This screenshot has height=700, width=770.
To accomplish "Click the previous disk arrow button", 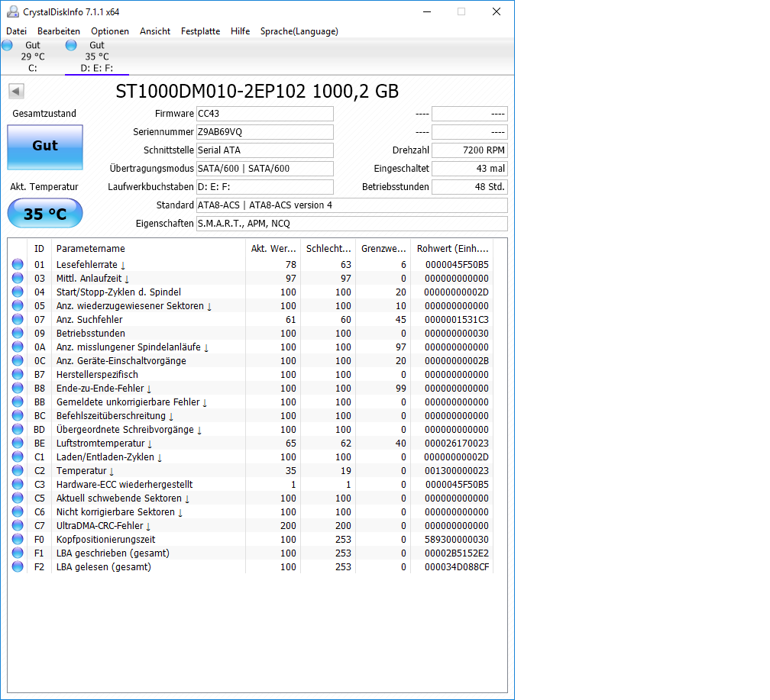I will click(x=16, y=91).
